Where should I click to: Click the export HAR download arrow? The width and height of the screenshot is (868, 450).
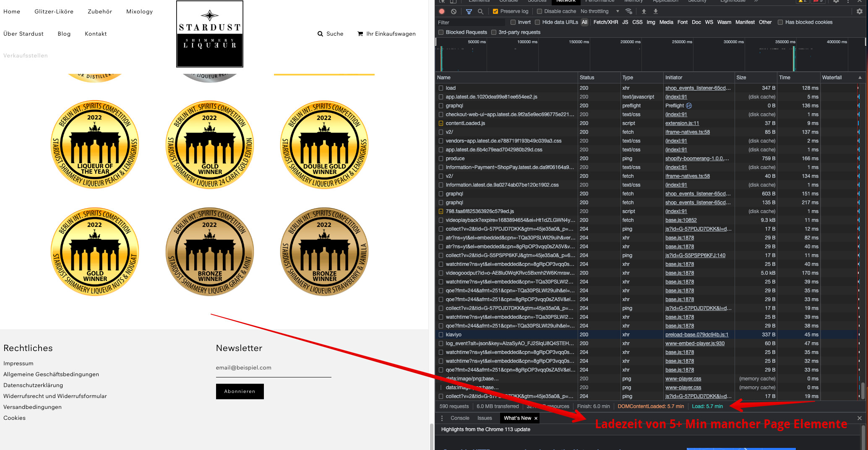click(656, 11)
